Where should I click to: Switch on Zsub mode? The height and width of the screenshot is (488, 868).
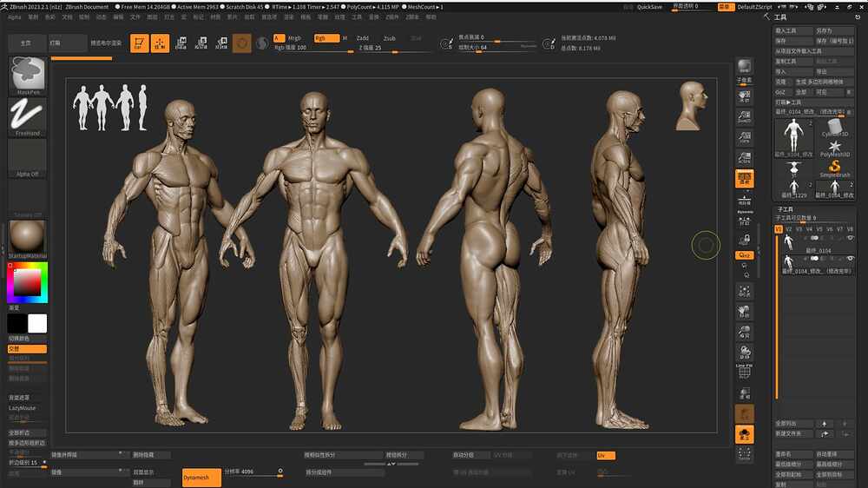click(389, 38)
